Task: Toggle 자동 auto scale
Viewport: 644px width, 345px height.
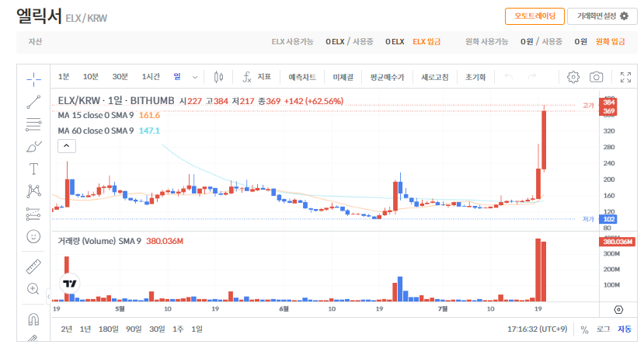Action: pyautogui.click(x=625, y=329)
